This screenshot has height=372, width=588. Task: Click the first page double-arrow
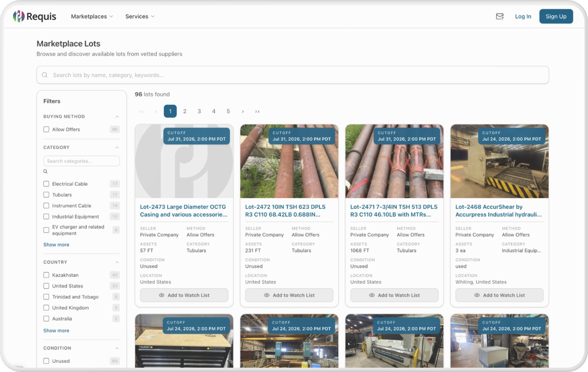coord(141,111)
